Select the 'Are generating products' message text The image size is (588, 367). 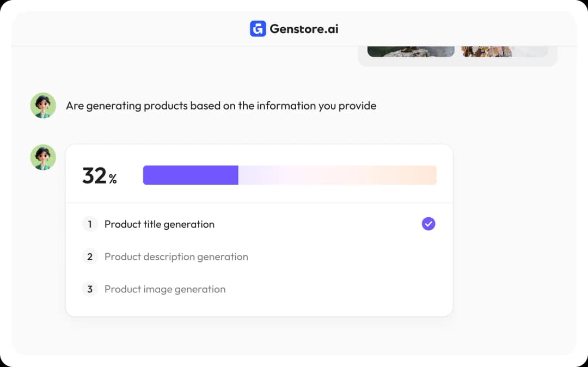[221, 106]
